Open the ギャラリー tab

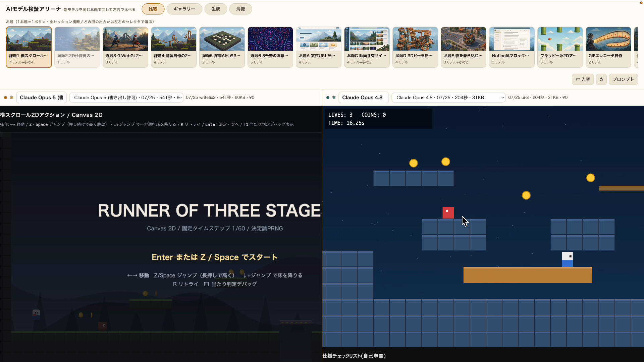(x=184, y=9)
